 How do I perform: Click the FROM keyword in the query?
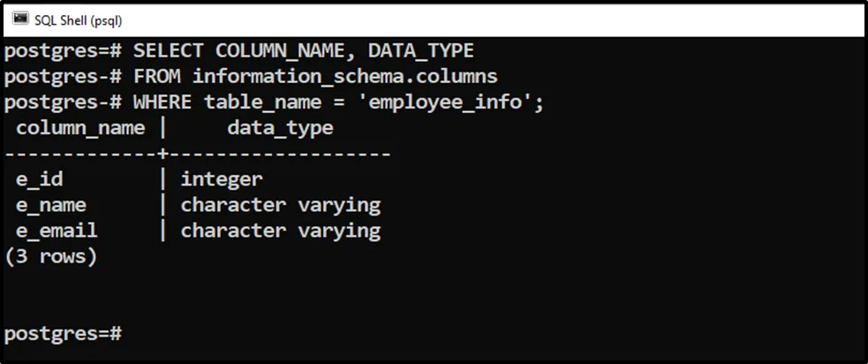pos(157,77)
